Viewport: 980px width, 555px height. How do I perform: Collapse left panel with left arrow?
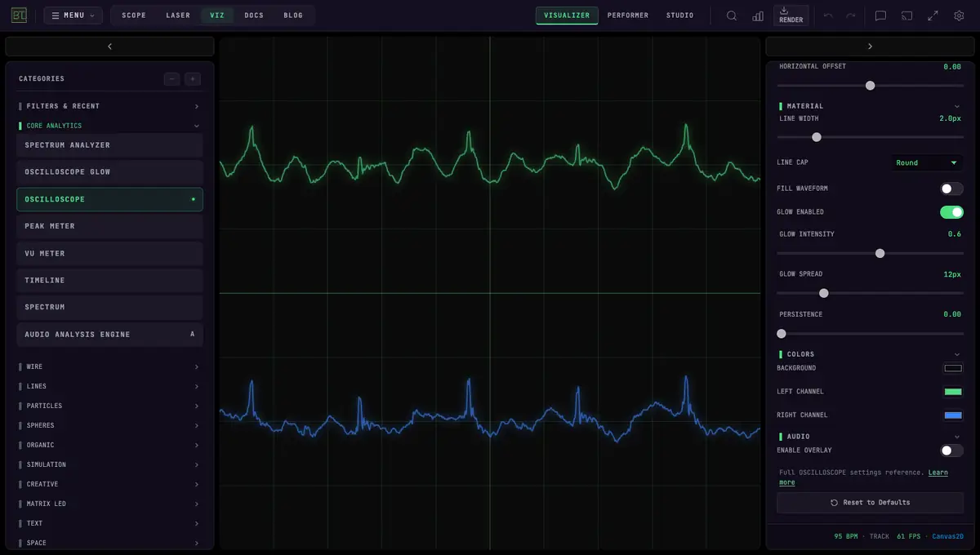point(109,47)
